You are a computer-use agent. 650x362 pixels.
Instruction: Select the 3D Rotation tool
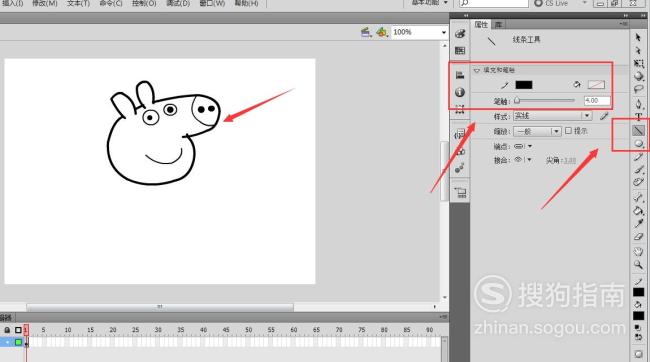638,76
